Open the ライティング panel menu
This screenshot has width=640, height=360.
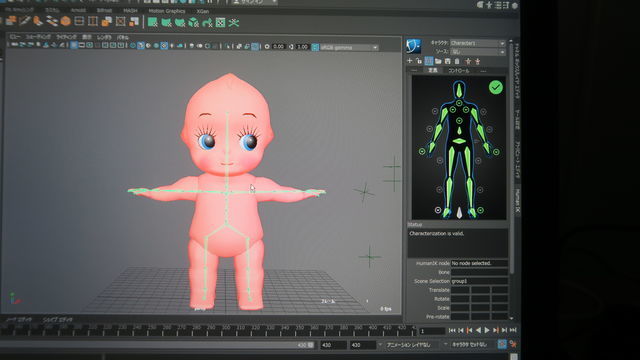coord(67,37)
